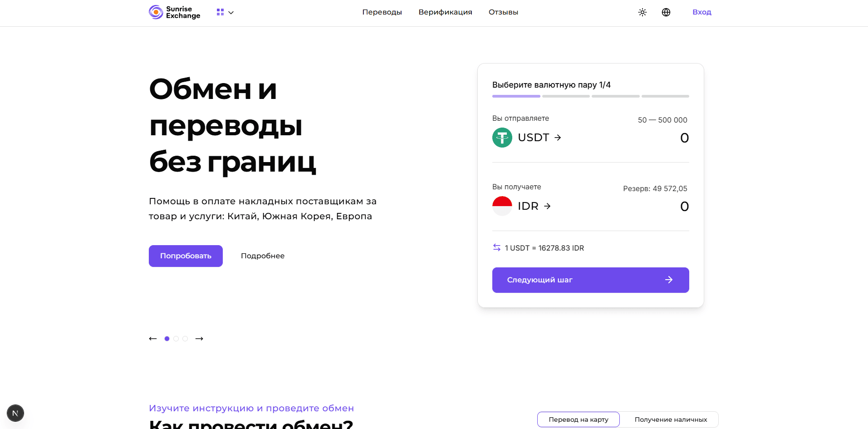Open the Переводы menu item
The height and width of the screenshot is (429, 868).
click(382, 12)
